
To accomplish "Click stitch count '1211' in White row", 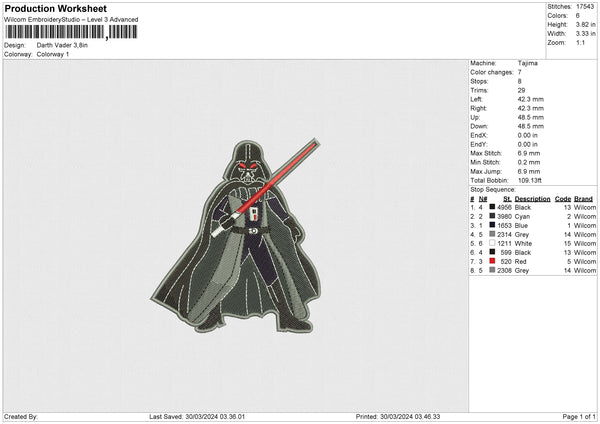I will tap(504, 243).
